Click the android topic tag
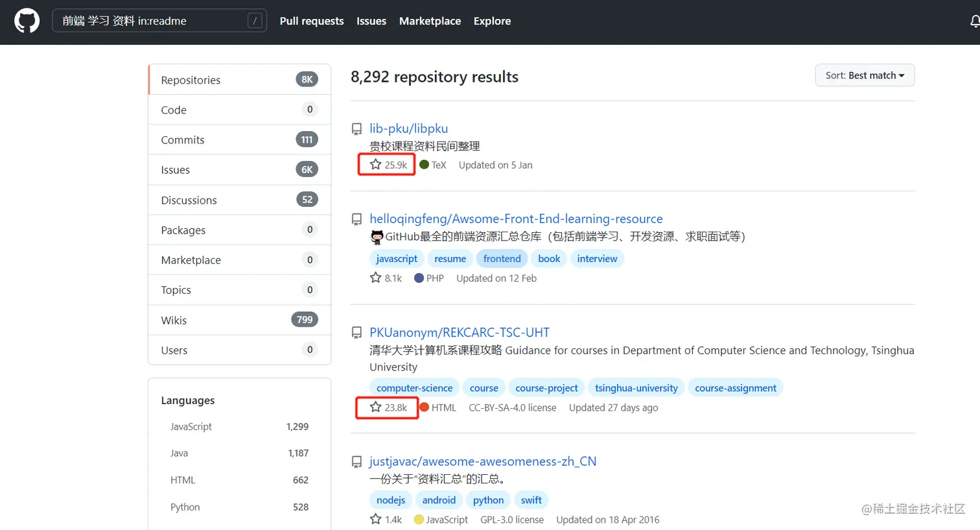The height and width of the screenshot is (530, 980). pos(439,500)
